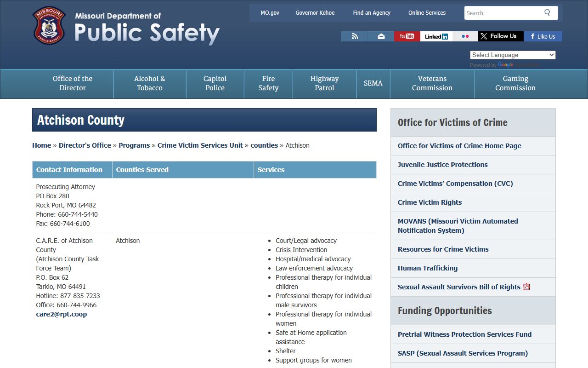Select 'Phone: 660-744-5440' text

tap(67, 214)
